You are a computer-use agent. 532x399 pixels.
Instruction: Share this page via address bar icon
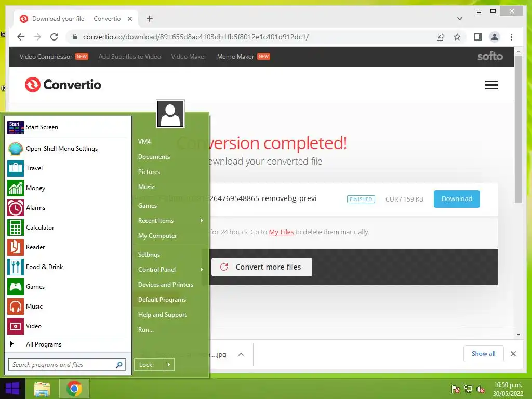[441, 37]
